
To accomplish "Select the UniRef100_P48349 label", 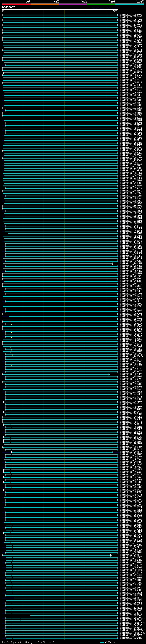I will 131,344.
